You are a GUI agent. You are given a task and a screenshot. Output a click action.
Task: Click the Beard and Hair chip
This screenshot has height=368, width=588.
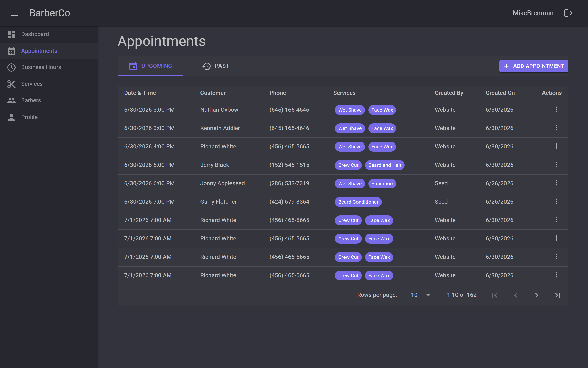pyautogui.click(x=385, y=165)
